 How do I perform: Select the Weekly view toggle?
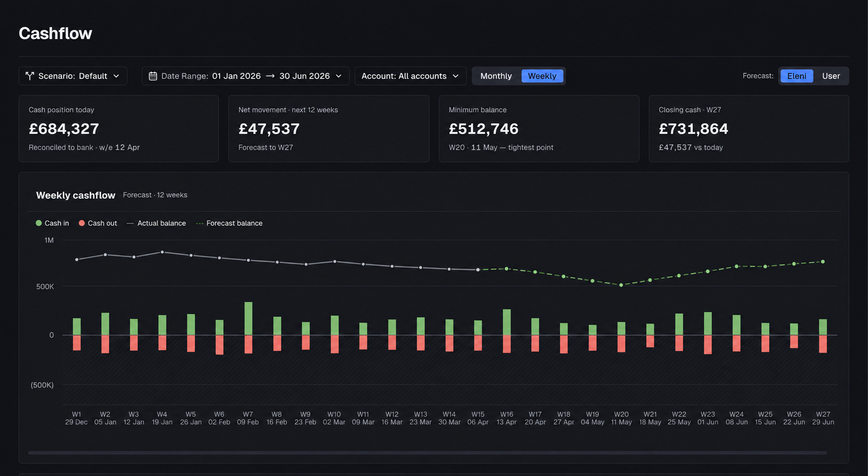(x=542, y=76)
